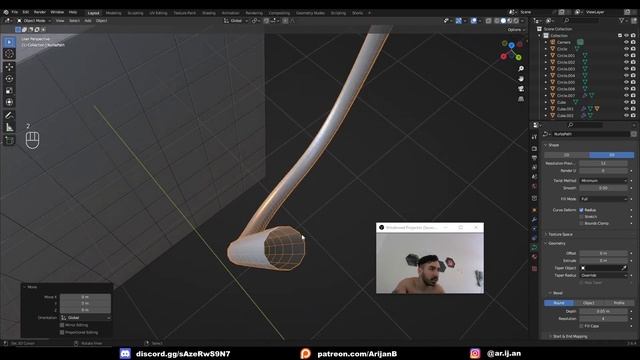Click the pan view hand icon

tap(521, 78)
